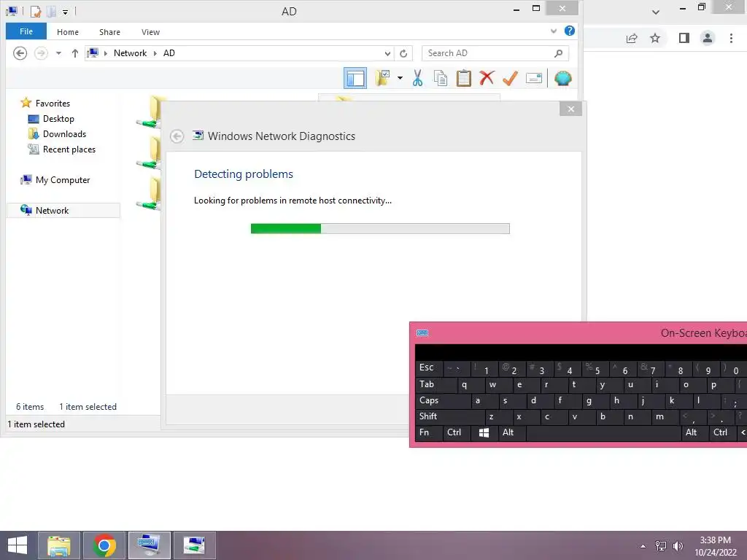Select Desktop under Favorites

58,119
